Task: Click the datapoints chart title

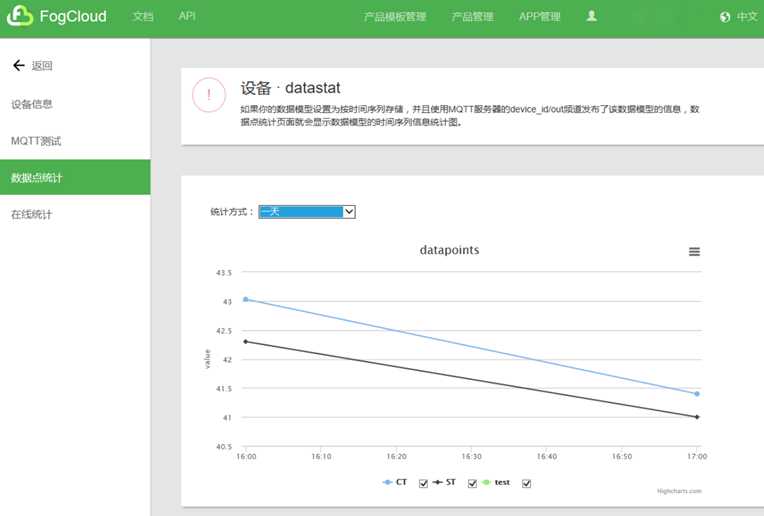Action: click(x=449, y=250)
